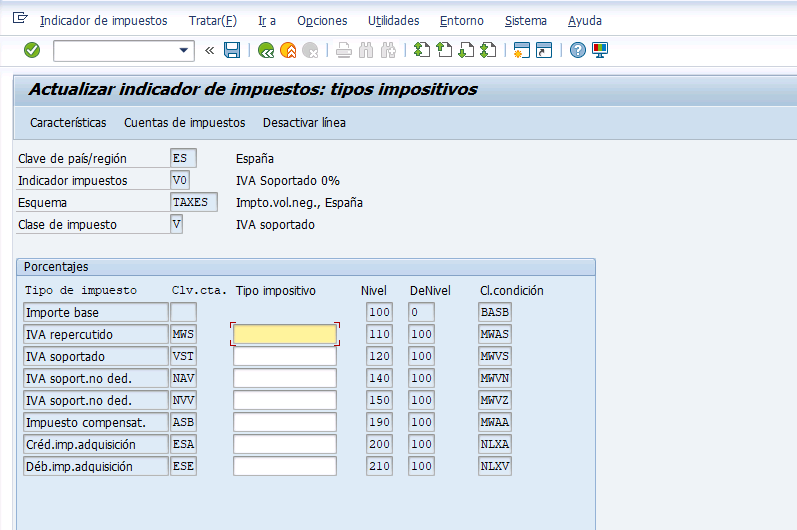Collapse command field with double chevron icon
The height and width of the screenshot is (530, 797).
coord(209,50)
